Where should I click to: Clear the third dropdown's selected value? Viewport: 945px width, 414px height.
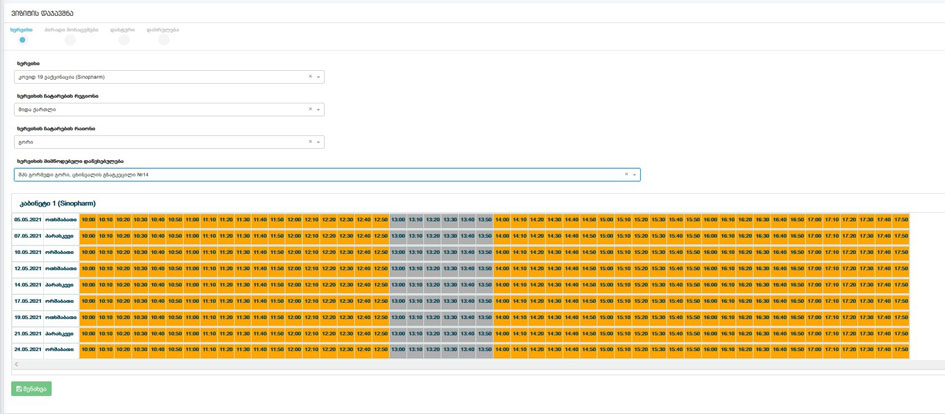(x=310, y=142)
